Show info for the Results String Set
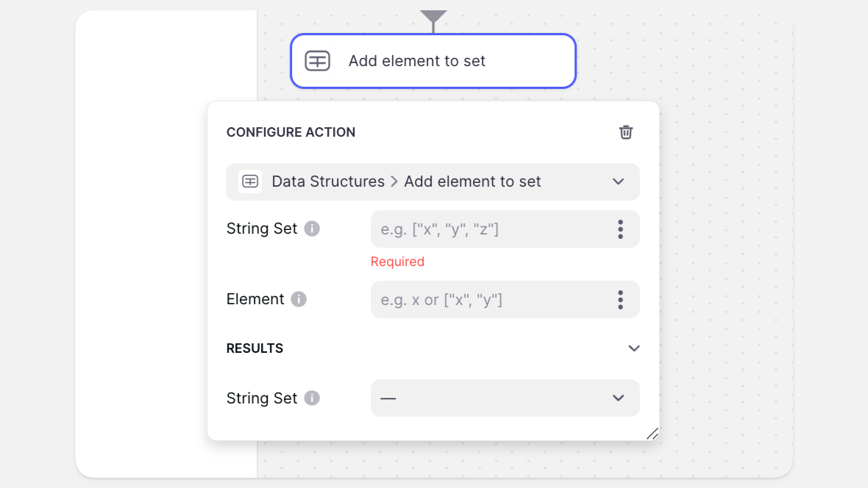Viewport: 868px width, 488px height. coord(312,398)
